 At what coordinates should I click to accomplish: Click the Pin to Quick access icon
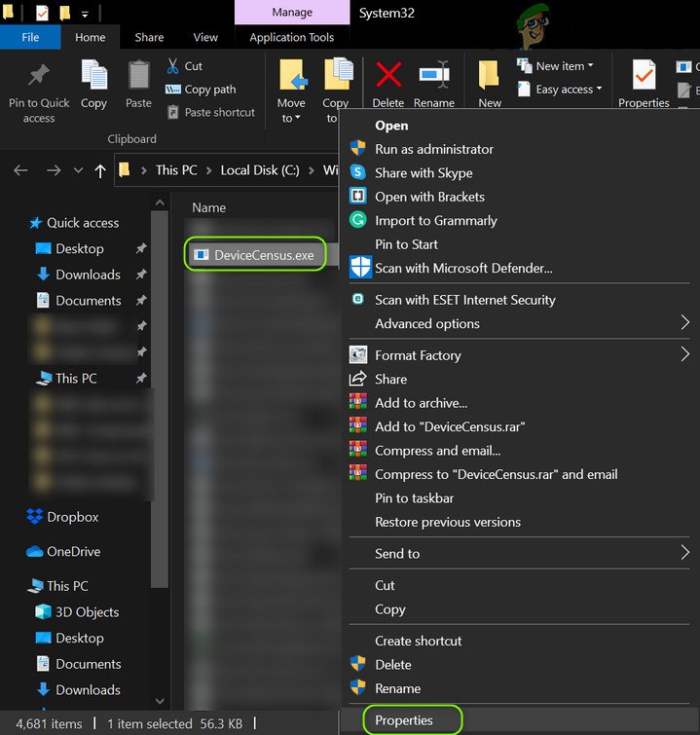pyautogui.click(x=39, y=76)
